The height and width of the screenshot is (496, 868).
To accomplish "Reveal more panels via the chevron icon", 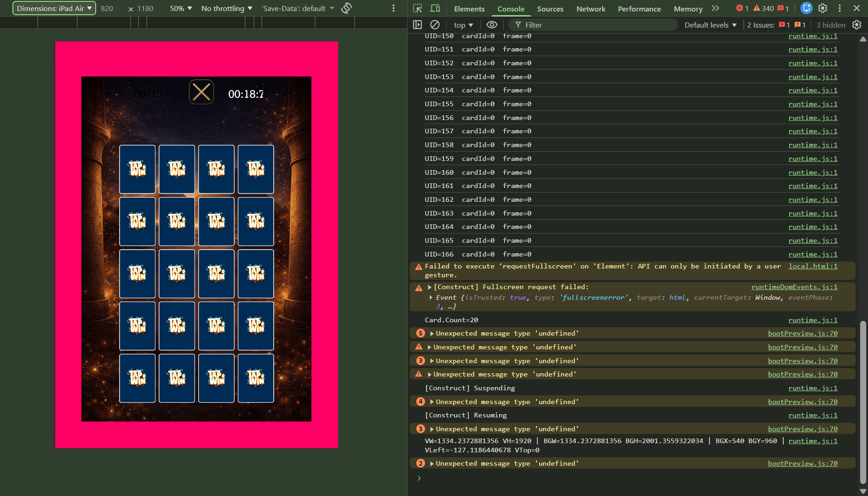I will coord(716,8).
